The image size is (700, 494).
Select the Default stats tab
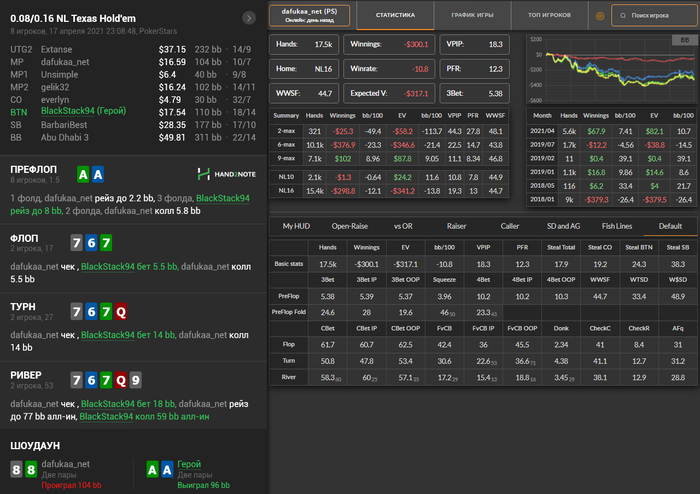click(x=670, y=226)
